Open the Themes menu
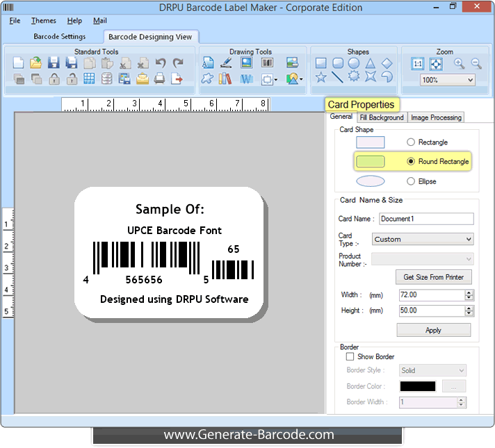Screen dimensions: 495x448 tap(44, 21)
